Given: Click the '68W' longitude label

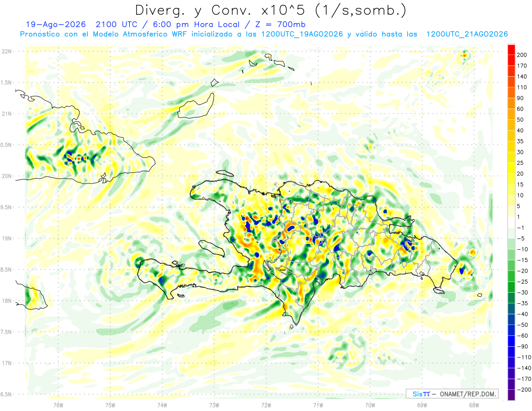Looking at the screenshot, I should coord(474,405).
